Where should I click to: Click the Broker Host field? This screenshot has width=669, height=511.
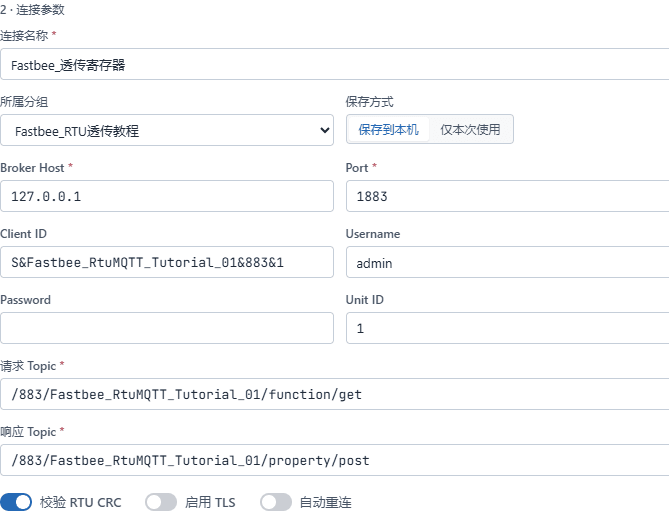tap(167, 196)
